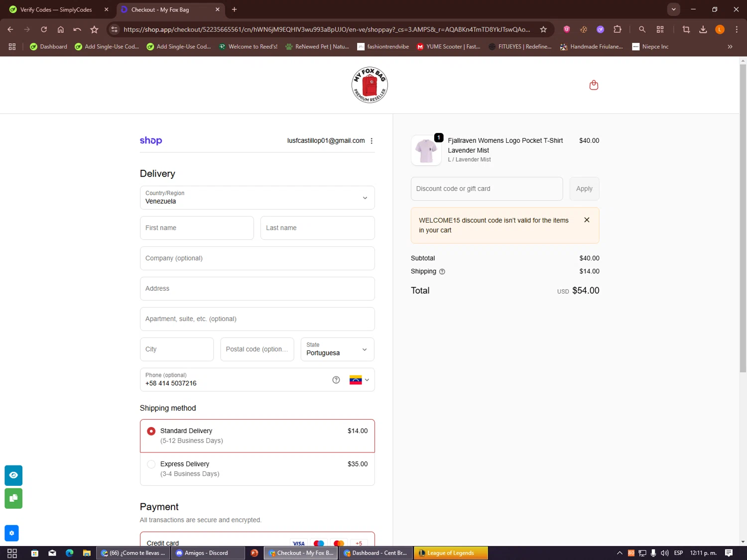Open the Welcome to Reed's bookmark

[248, 46]
